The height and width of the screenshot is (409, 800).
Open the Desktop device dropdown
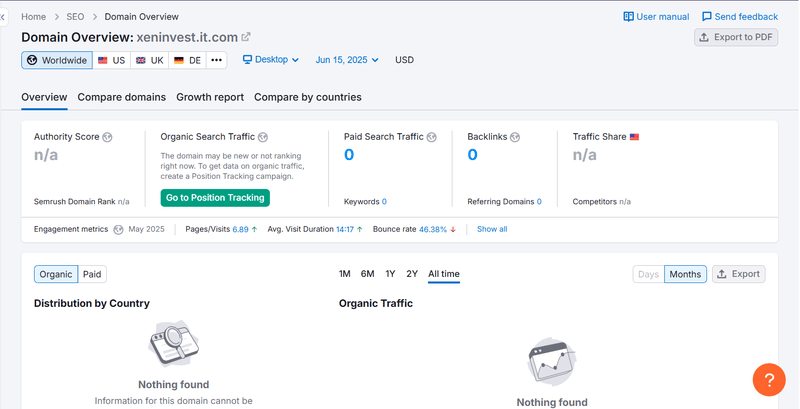click(271, 60)
